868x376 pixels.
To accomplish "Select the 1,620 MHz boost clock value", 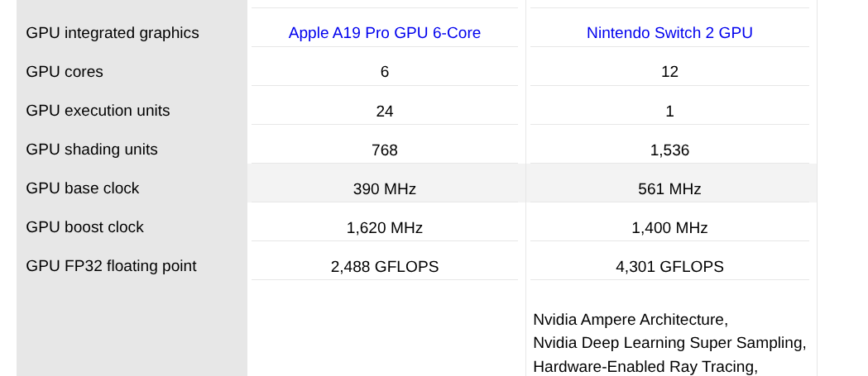I will tap(384, 228).
